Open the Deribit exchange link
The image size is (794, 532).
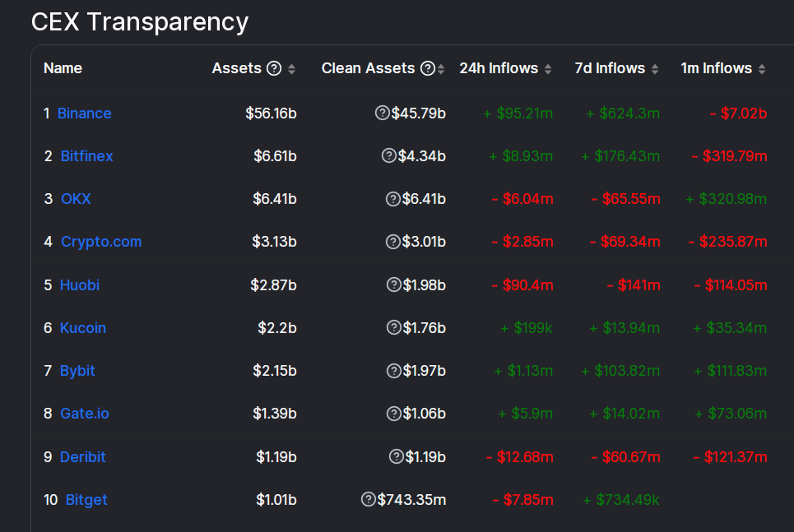point(83,457)
